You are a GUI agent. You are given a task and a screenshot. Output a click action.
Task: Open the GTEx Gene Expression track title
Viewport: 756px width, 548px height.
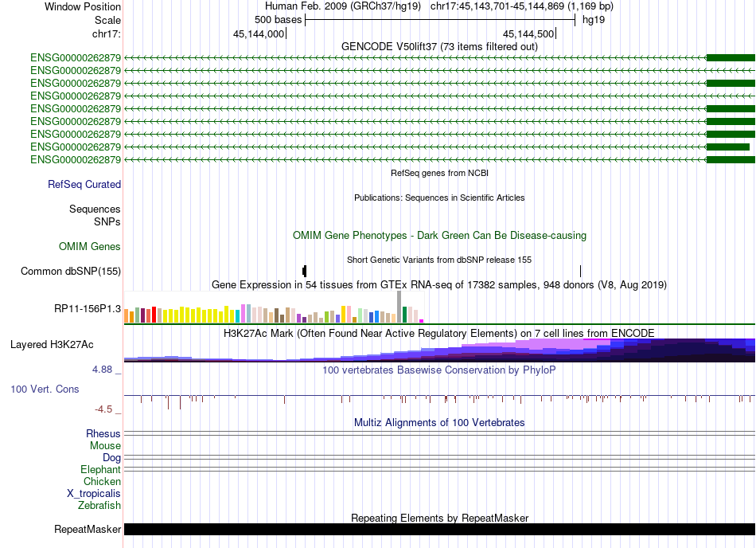[x=439, y=284]
